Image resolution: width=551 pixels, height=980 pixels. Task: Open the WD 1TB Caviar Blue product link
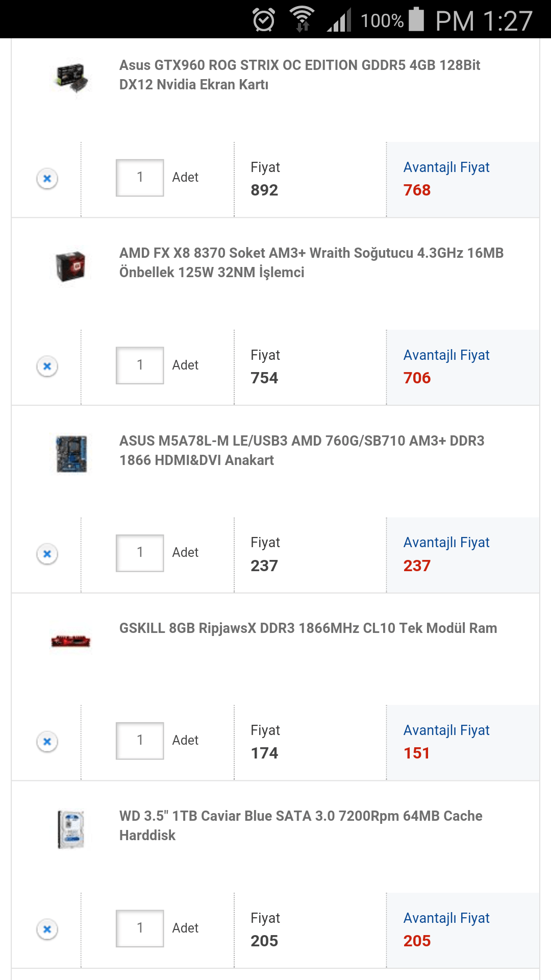point(300,825)
